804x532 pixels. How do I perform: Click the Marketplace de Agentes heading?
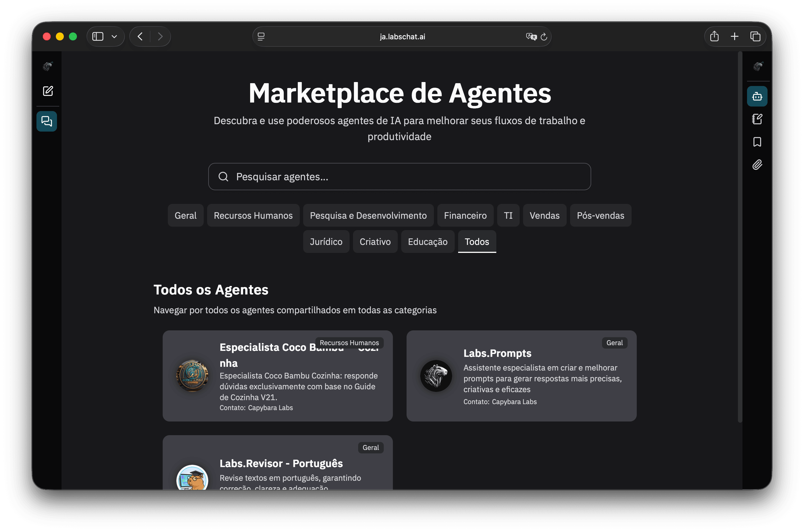coord(399,93)
